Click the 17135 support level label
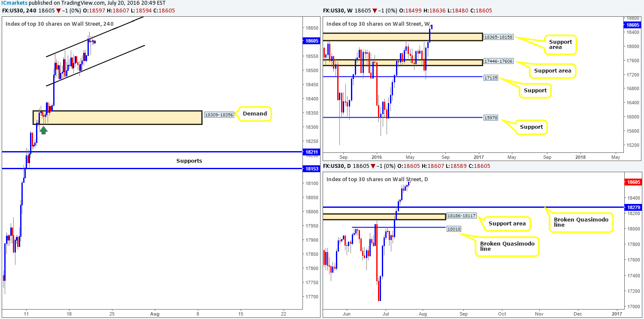The height and width of the screenshot is (319, 644). 491,79
